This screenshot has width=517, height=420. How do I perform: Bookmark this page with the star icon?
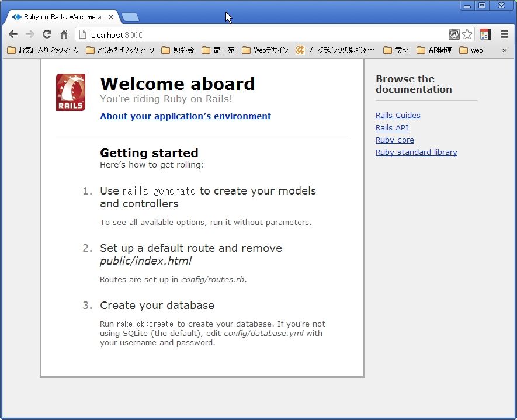coord(467,34)
